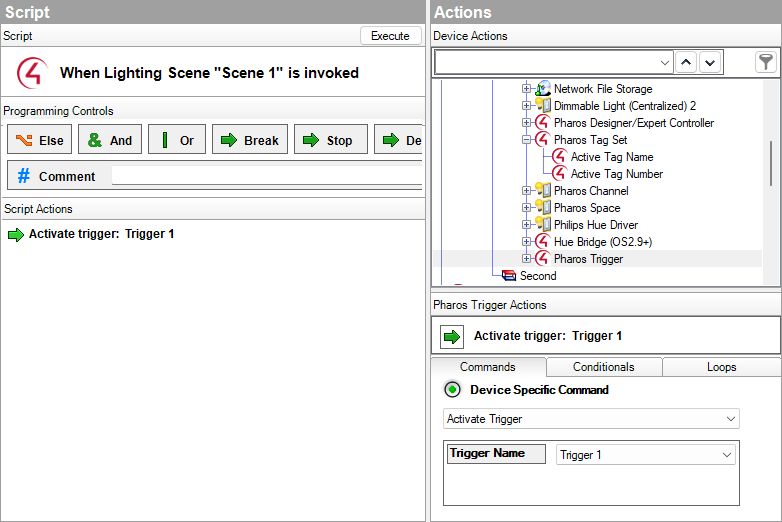
Task: Click the Pharos Designer/Expert Controller icon
Action: [x=542, y=123]
